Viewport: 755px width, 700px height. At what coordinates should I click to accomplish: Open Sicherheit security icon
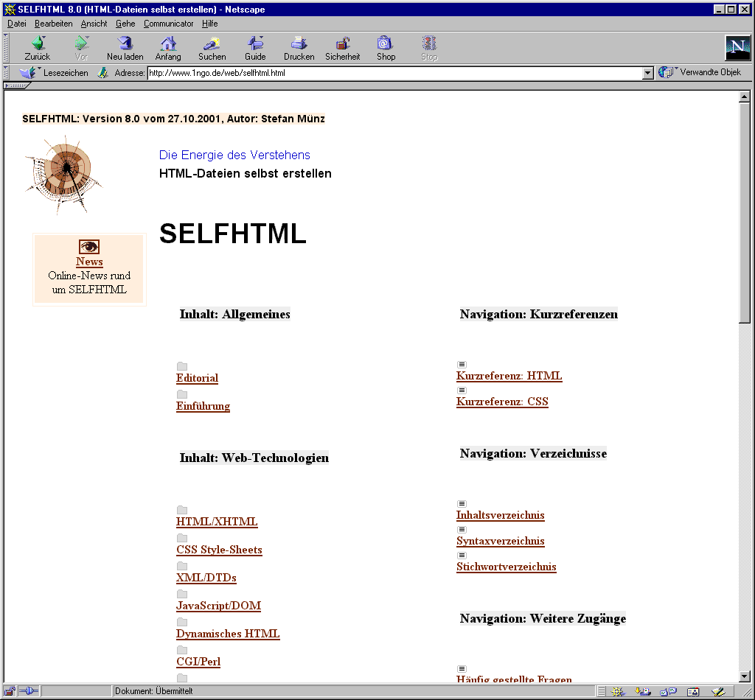click(x=342, y=44)
